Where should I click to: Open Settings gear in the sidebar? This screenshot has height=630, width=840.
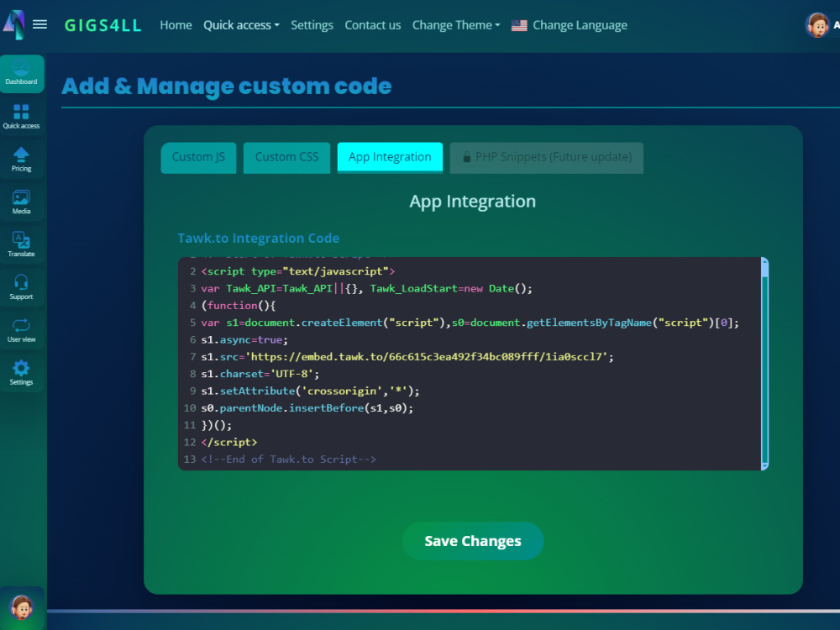tap(22, 373)
